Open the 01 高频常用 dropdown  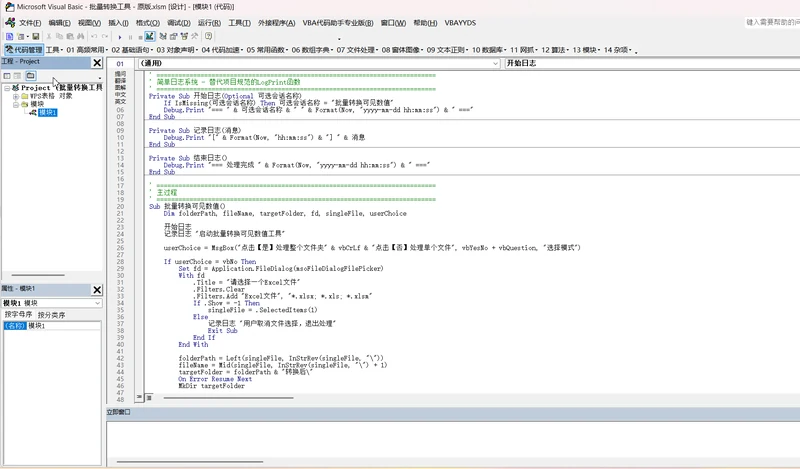tap(87, 50)
